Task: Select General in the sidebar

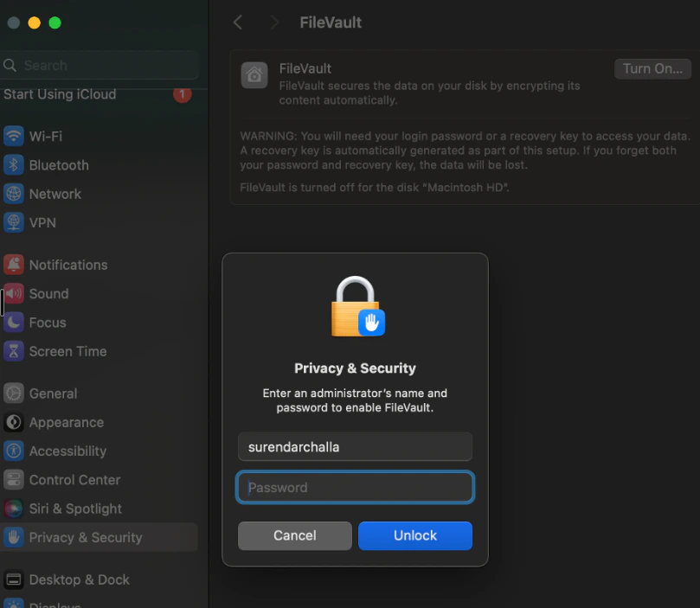Action: [100, 393]
